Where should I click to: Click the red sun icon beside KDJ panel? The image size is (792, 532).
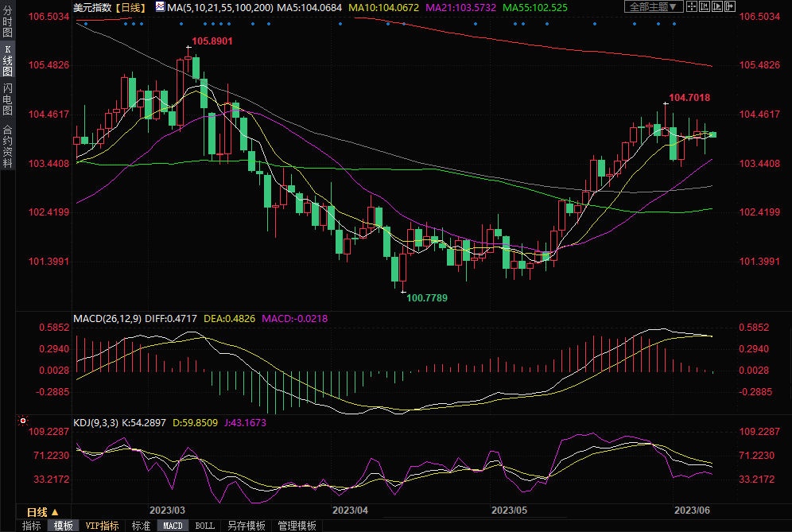23,420
